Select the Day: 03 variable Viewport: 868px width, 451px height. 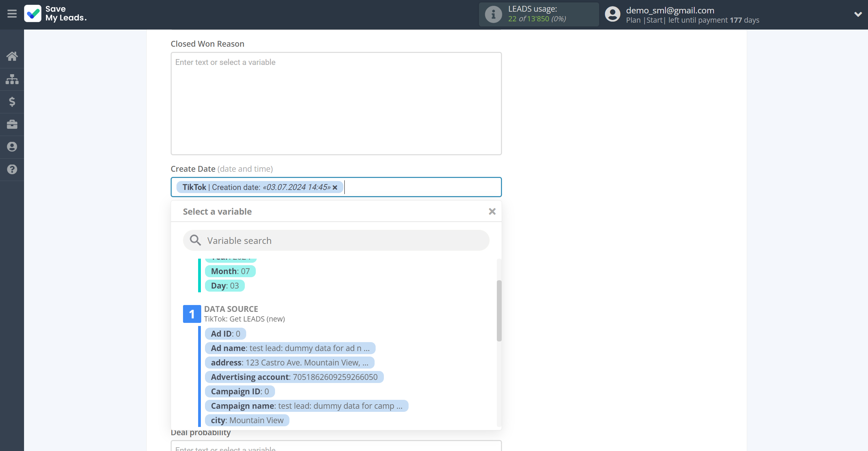225,286
